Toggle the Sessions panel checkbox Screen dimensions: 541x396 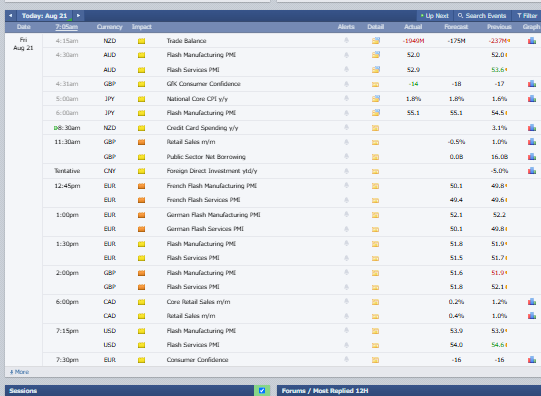262,390
